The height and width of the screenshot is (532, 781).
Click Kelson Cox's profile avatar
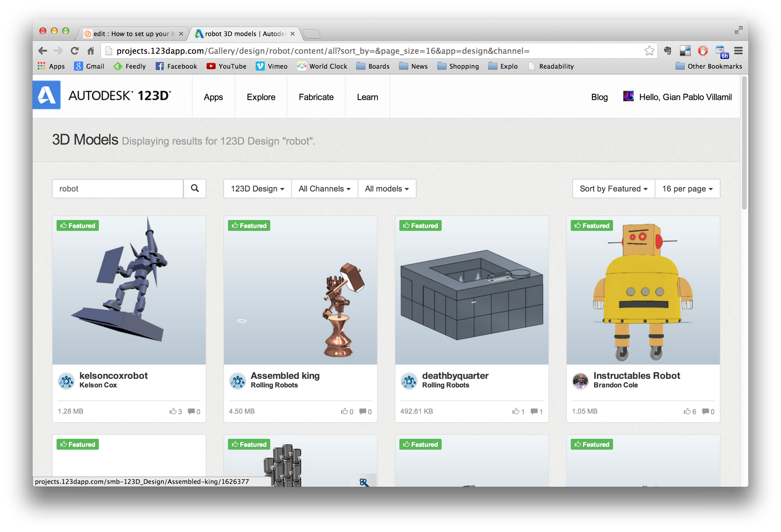pos(66,381)
